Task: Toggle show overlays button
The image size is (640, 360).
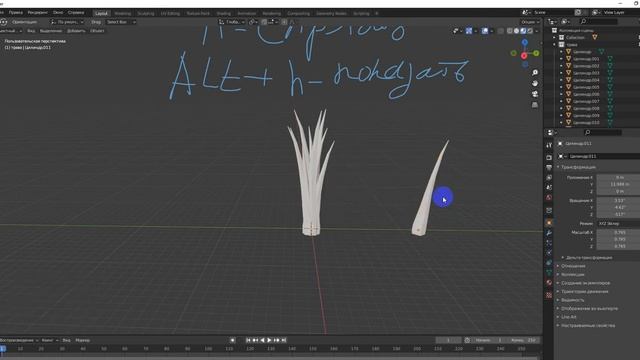Action: click(484, 31)
